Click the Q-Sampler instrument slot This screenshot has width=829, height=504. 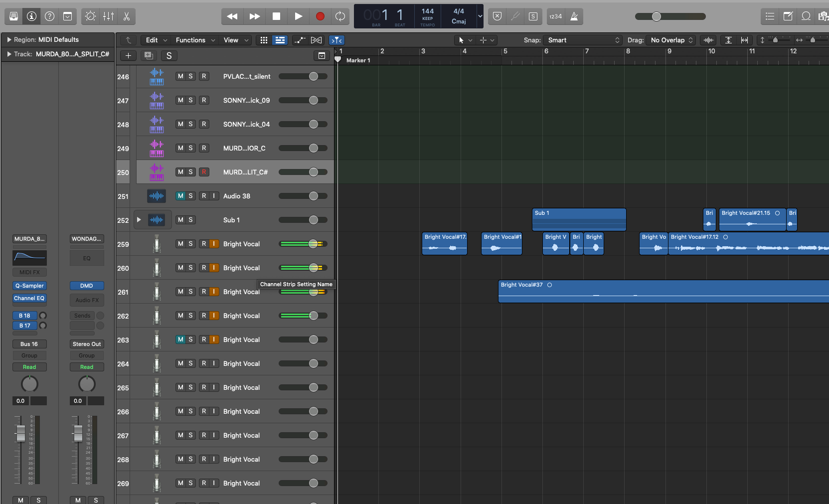[29, 286]
